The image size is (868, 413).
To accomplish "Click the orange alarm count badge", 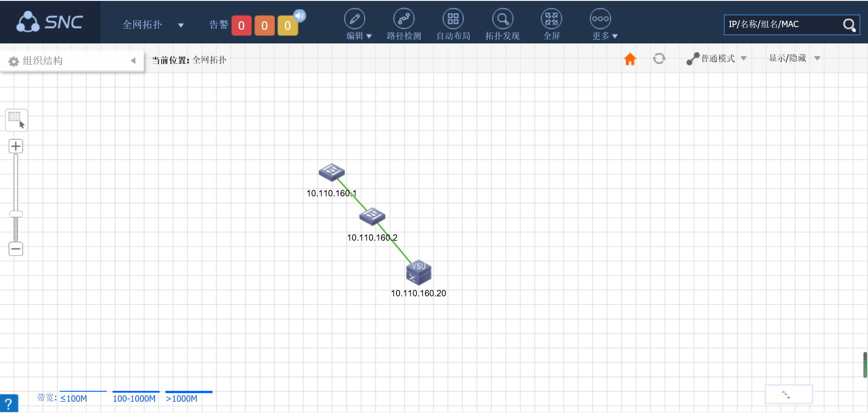I will (x=264, y=26).
